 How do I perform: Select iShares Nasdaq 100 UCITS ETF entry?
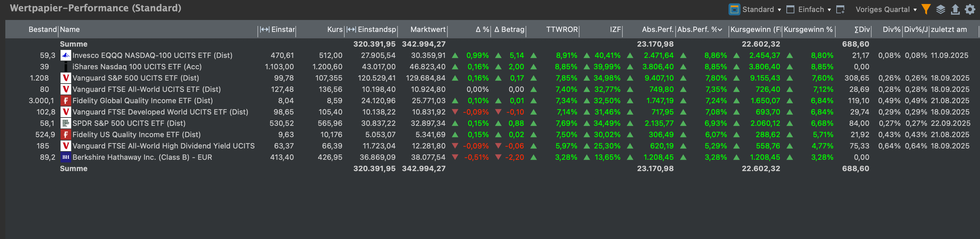click(x=137, y=67)
